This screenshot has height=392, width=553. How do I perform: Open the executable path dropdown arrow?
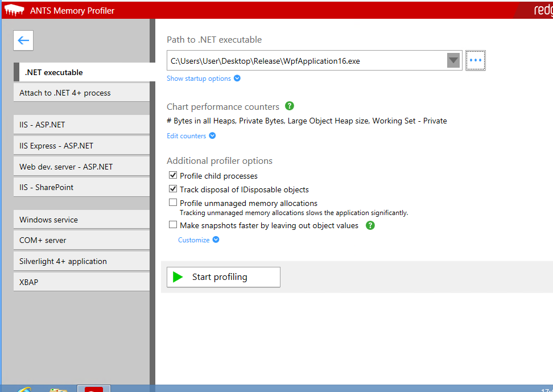point(453,60)
